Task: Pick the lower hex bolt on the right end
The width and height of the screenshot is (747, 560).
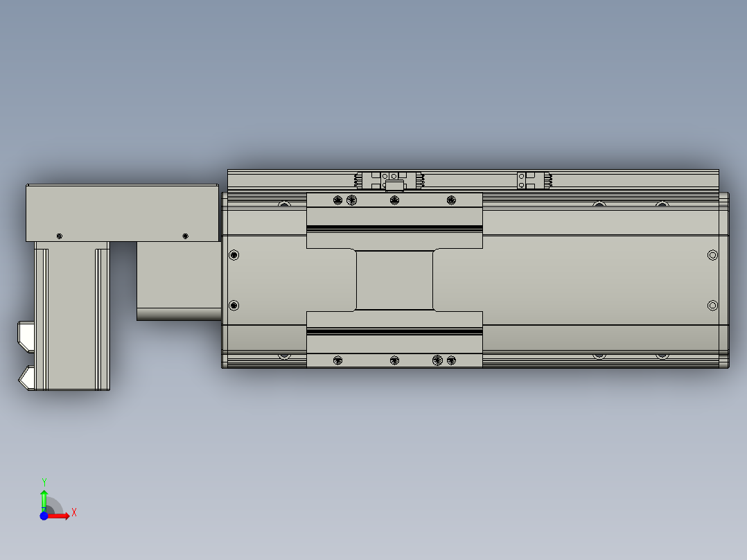Action: 712,306
